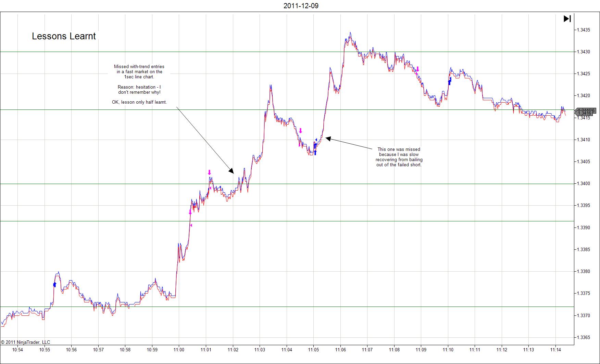Click the 1.3385 price axis label
The width and height of the screenshot is (600, 364).
(x=584, y=250)
